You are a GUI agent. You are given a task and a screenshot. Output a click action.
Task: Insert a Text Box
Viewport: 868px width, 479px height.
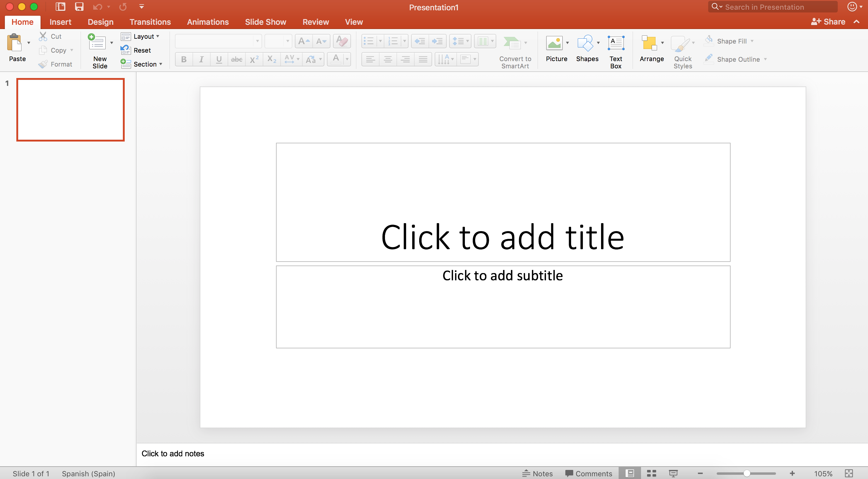[616, 44]
